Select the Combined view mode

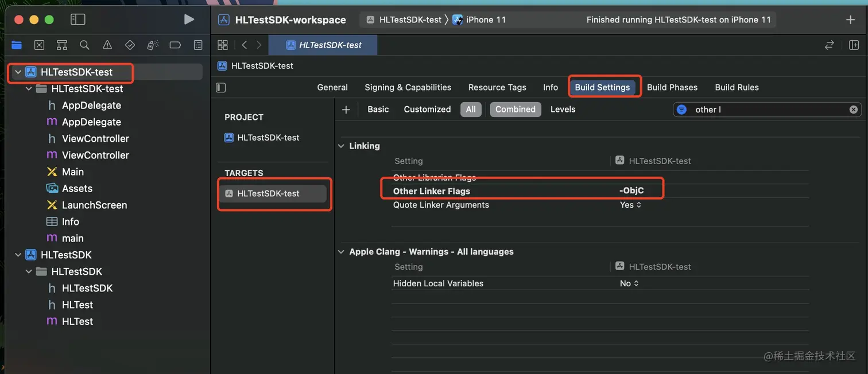tap(516, 109)
